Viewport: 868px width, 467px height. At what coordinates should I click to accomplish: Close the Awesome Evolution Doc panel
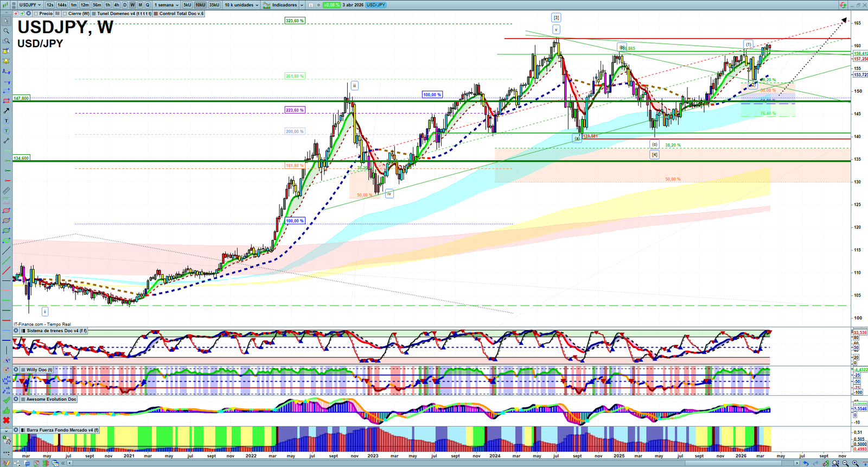click(x=16, y=399)
